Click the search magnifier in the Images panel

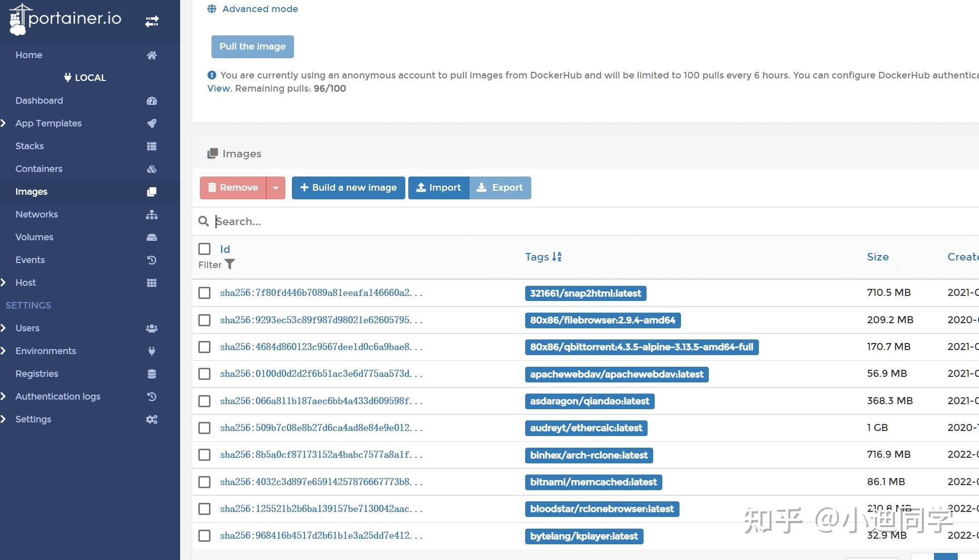(204, 221)
